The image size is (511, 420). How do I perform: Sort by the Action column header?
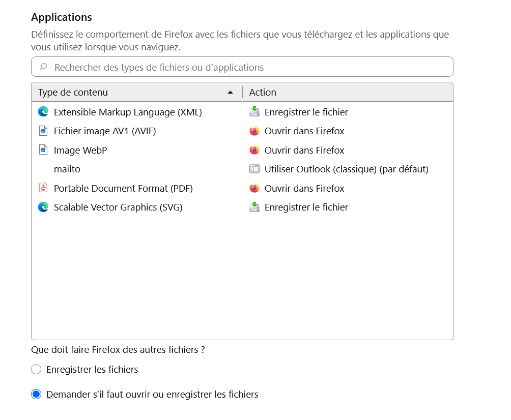pyautogui.click(x=348, y=92)
